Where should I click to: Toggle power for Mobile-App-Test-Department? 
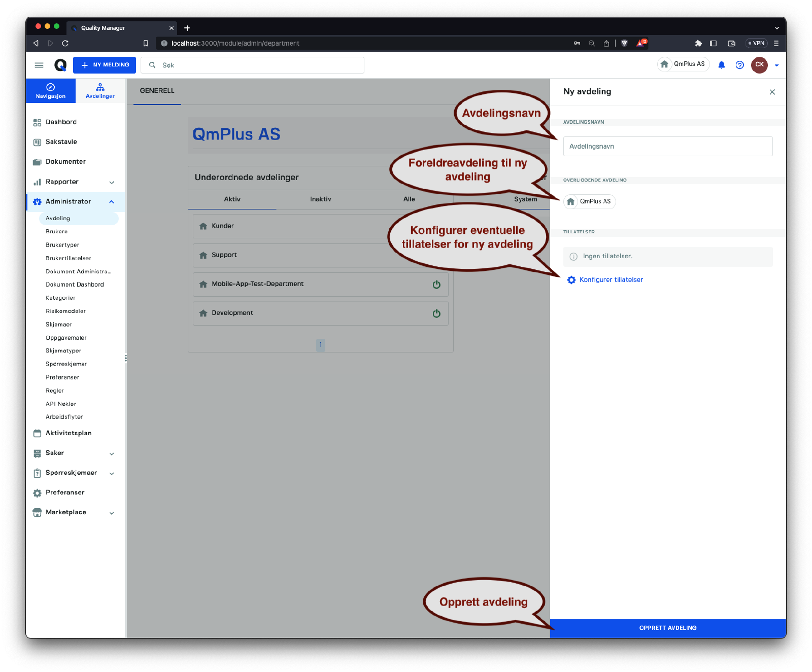click(x=436, y=285)
